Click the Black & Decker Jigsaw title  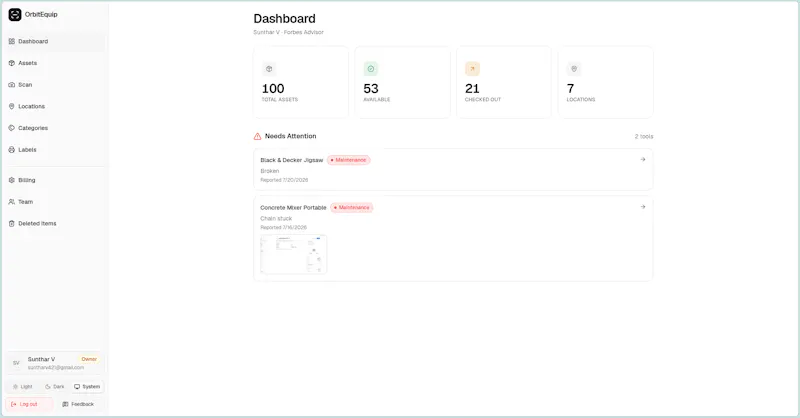coord(292,160)
